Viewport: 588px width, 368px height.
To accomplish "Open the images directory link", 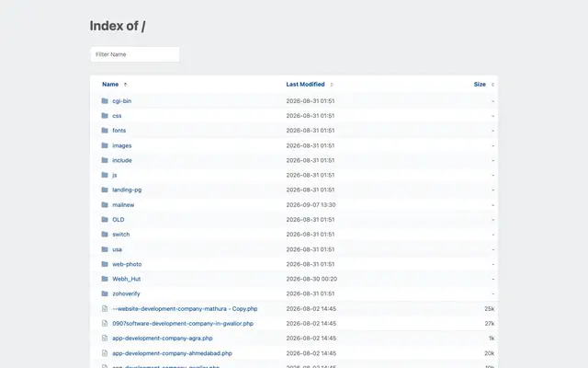I will (122, 145).
